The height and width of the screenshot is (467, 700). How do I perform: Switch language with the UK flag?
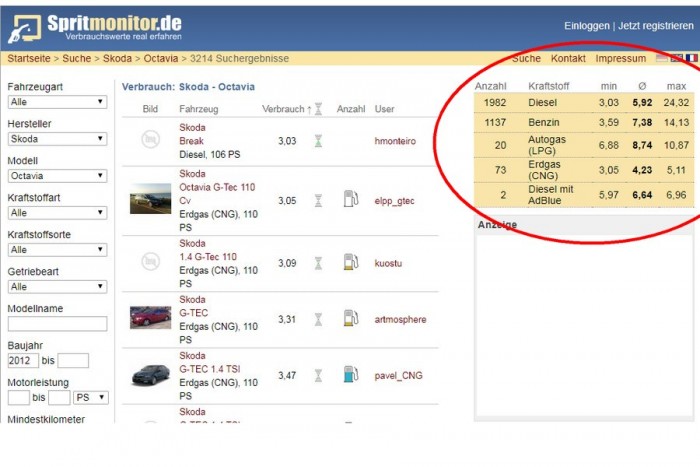coord(677,58)
